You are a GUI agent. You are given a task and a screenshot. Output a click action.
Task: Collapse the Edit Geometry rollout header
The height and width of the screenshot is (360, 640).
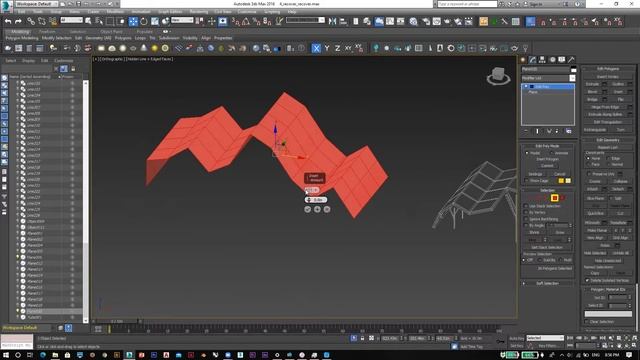point(608,140)
